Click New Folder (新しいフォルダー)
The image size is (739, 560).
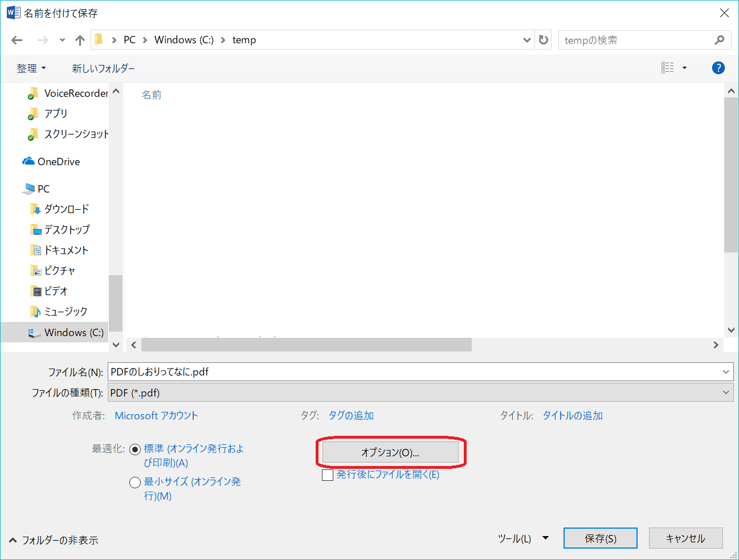click(x=103, y=68)
